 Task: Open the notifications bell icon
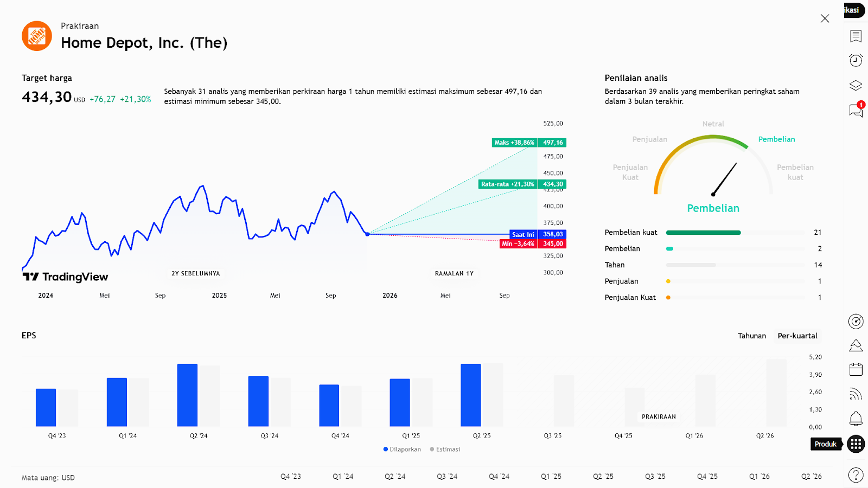[x=856, y=419]
